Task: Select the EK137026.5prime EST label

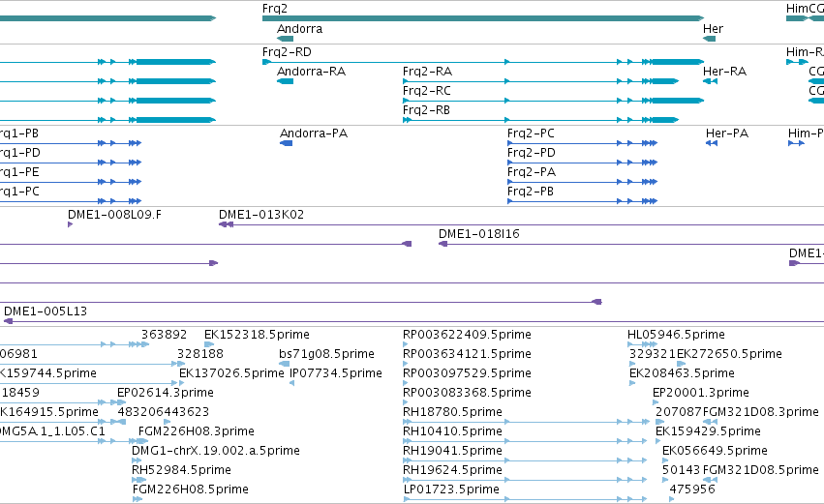Action: 231,373
